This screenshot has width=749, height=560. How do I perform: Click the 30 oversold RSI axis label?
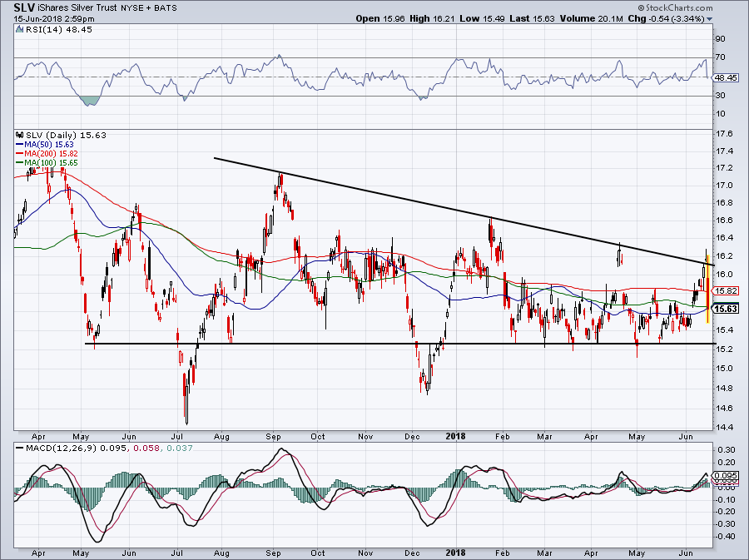click(721, 96)
